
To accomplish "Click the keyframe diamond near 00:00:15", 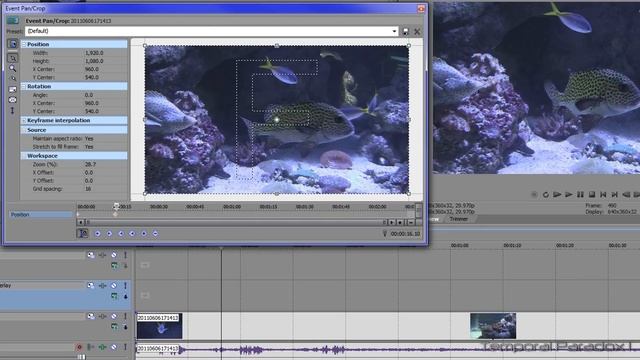I will [x=116, y=214].
